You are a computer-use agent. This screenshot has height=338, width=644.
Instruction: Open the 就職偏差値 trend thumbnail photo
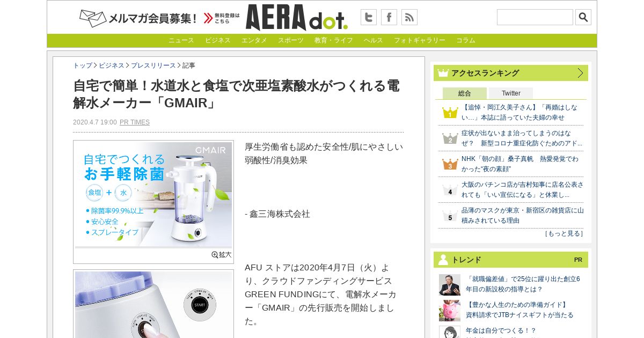click(450, 285)
